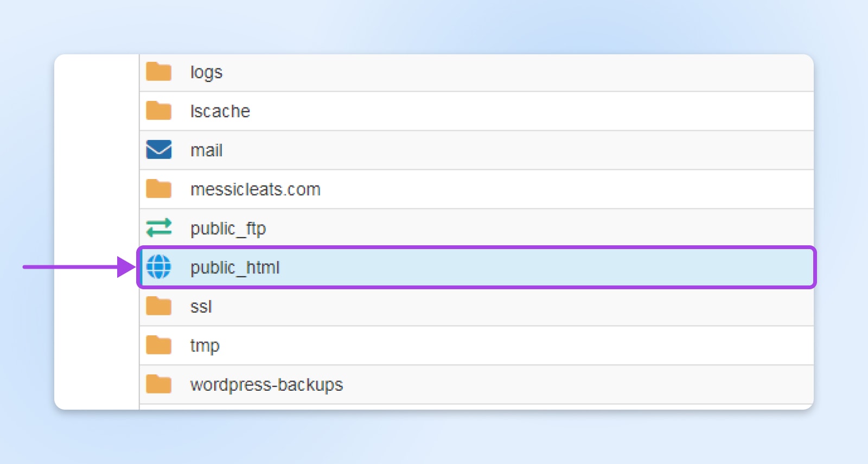Click the messicleats.com folder icon
Screen dimensions: 868x464
[x=157, y=188]
